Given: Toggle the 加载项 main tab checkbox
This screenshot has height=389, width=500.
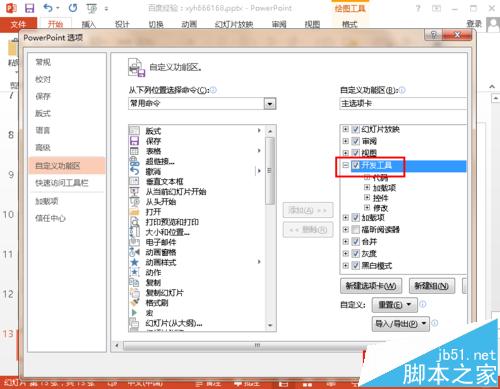Looking at the screenshot, I should (356, 218).
